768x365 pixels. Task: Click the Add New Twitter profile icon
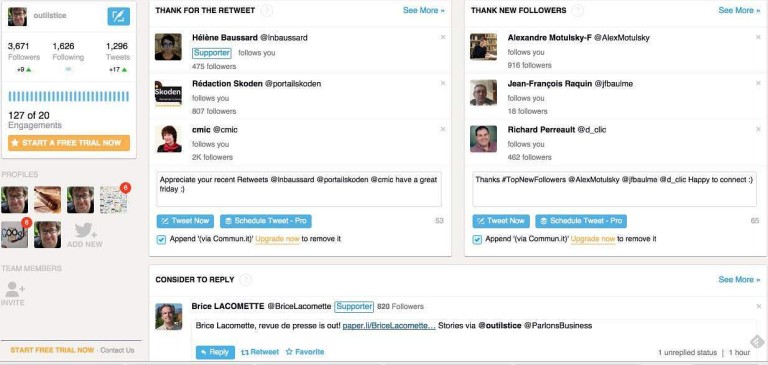(85, 235)
